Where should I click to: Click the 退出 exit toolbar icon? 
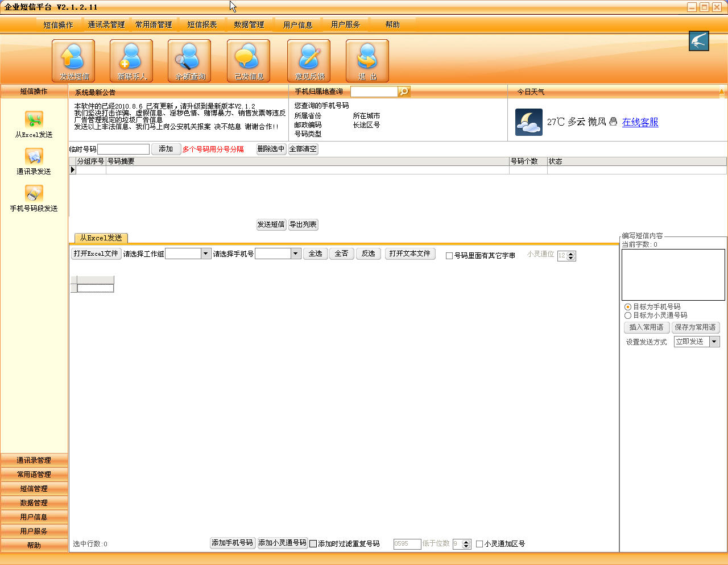click(367, 61)
